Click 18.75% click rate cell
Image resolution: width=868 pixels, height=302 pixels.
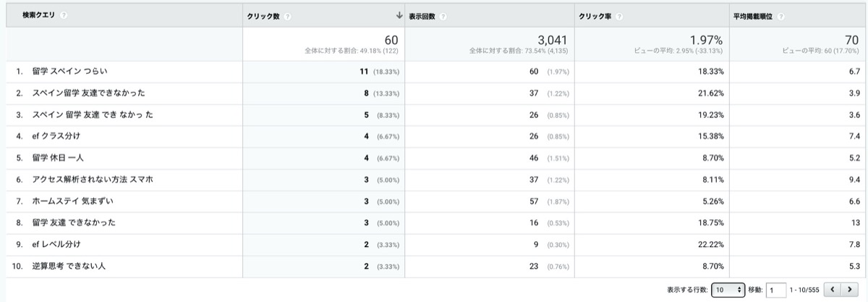(x=710, y=223)
